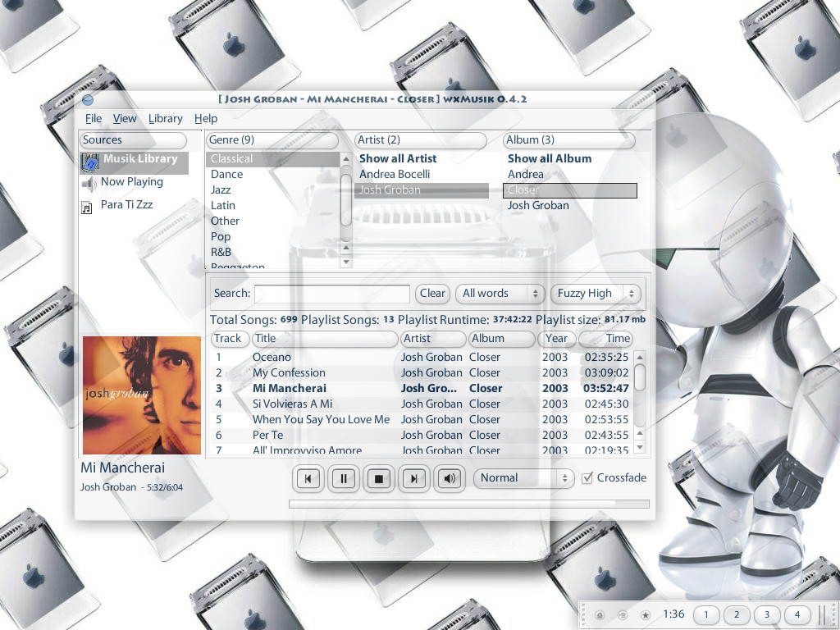Viewport: 840px width, 630px height.
Task: Click the playlist scrollbar up arrow
Action: click(640, 357)
